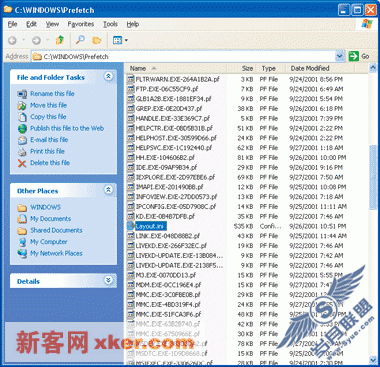Image resolution: width=380 pixels, height=367 pixels.
Task: Go up one folder level
Action: tap(60, 40)
